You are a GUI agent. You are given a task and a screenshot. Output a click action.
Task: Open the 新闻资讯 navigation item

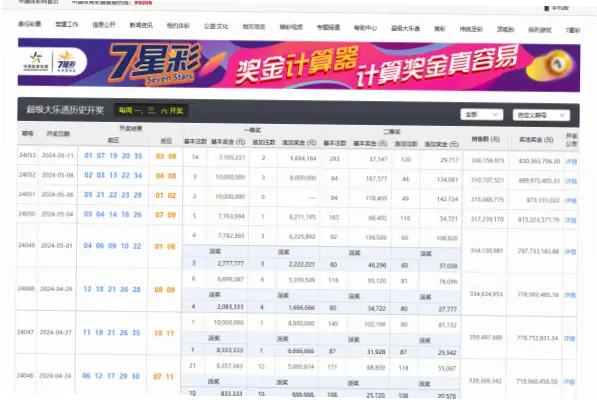click(141, 25)
